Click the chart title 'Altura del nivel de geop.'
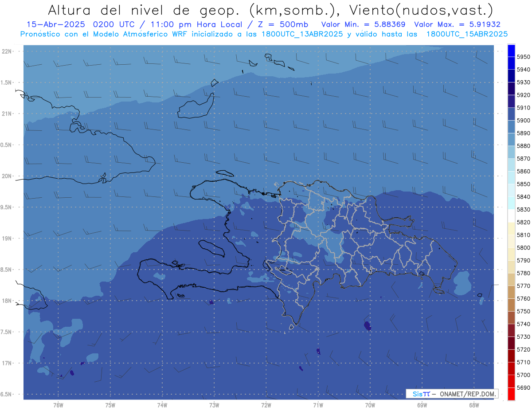532x411 pixels. [145, 10]
